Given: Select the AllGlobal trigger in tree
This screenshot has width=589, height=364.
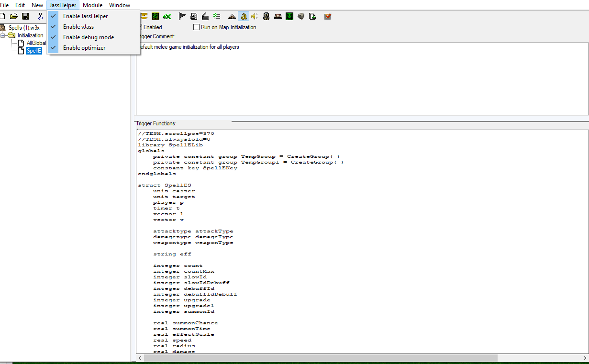Looking at the screenshot, I should tap(36, 43).
